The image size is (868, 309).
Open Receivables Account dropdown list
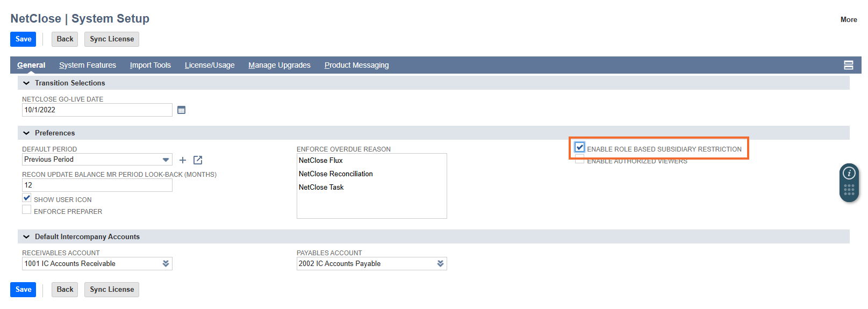pyautogui.click(x=166, y=263)
